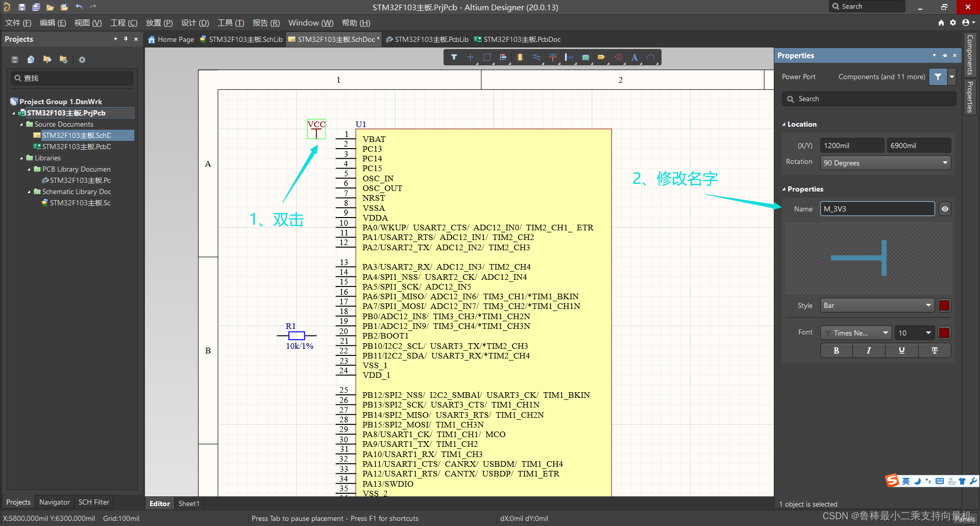Collapse the Source Documents folder
Image resolution: width=980 pixels, height=526 pixels.
(21, 124)
